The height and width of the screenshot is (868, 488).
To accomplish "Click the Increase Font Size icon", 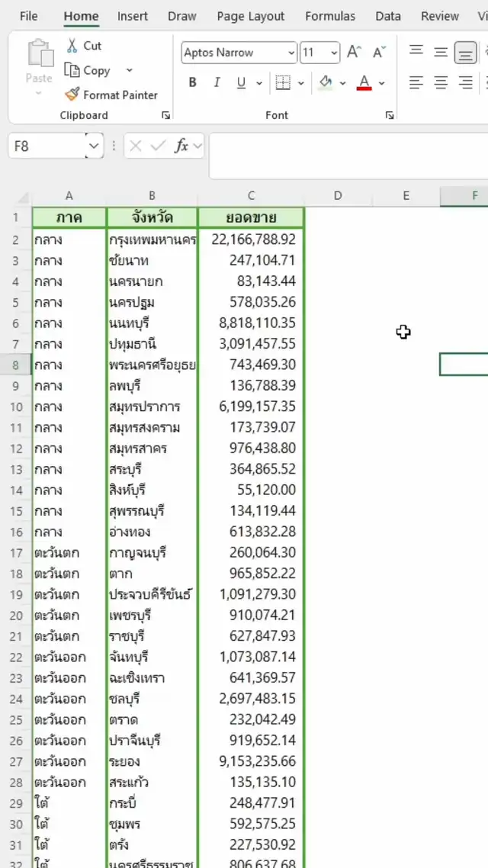I will click(354, 52).
